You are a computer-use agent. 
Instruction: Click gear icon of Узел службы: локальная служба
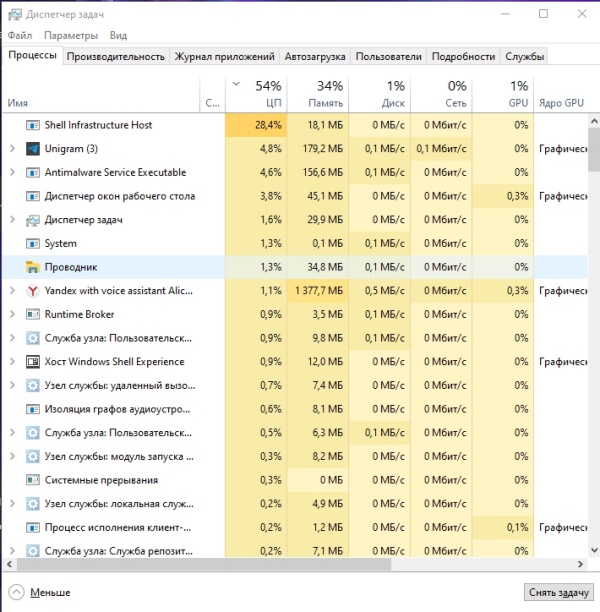33,504
